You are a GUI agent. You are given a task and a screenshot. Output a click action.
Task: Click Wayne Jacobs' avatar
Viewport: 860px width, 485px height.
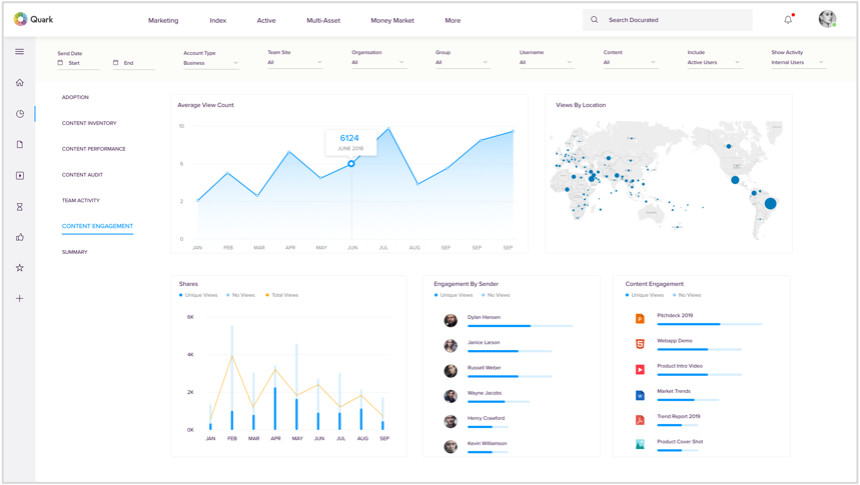point(451,396)
